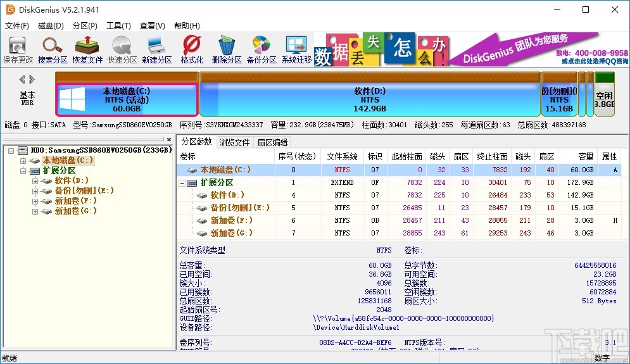
Task: Click 起始柱面 column header
Action: (406, 156)
